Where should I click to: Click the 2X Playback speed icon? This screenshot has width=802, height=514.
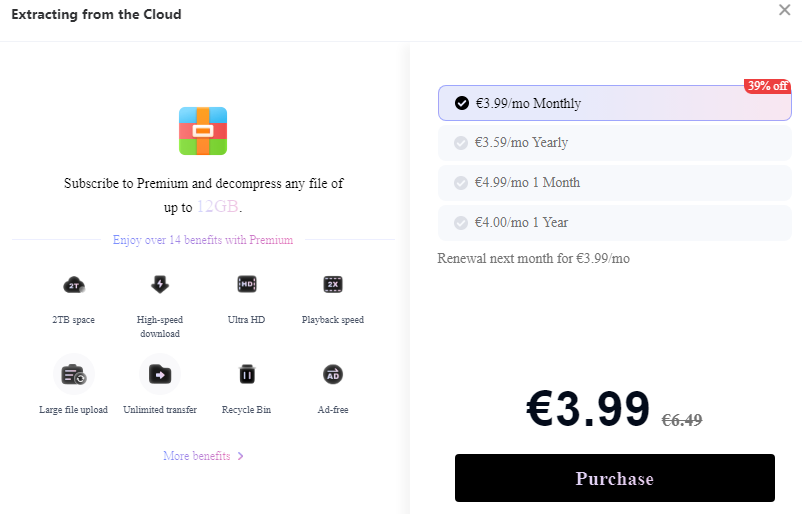point(333,284)
